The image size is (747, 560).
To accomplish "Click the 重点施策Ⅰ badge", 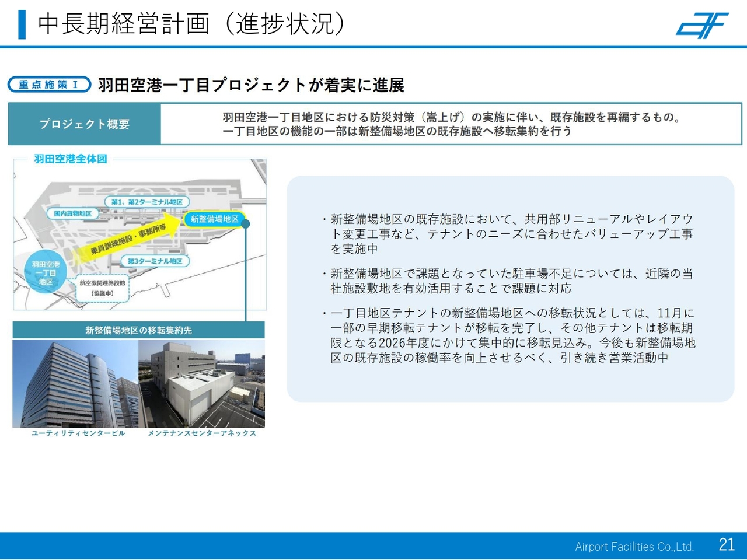I will (49, 85).
